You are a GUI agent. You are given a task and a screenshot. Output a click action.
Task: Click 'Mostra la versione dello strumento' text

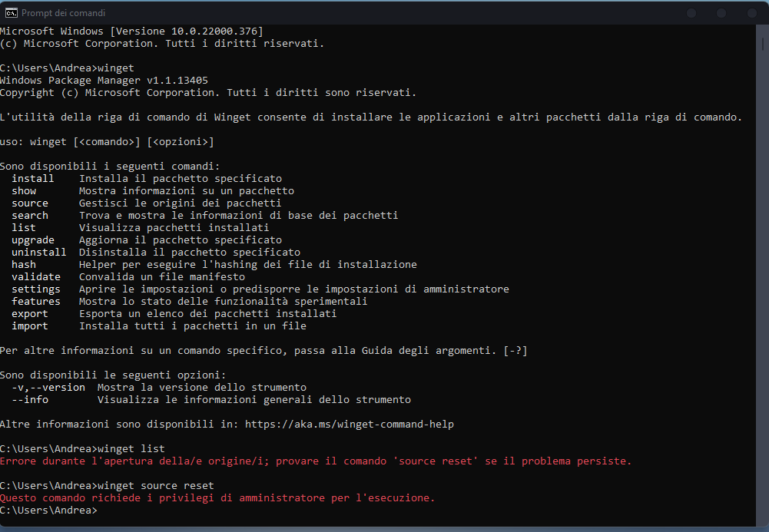201,388
